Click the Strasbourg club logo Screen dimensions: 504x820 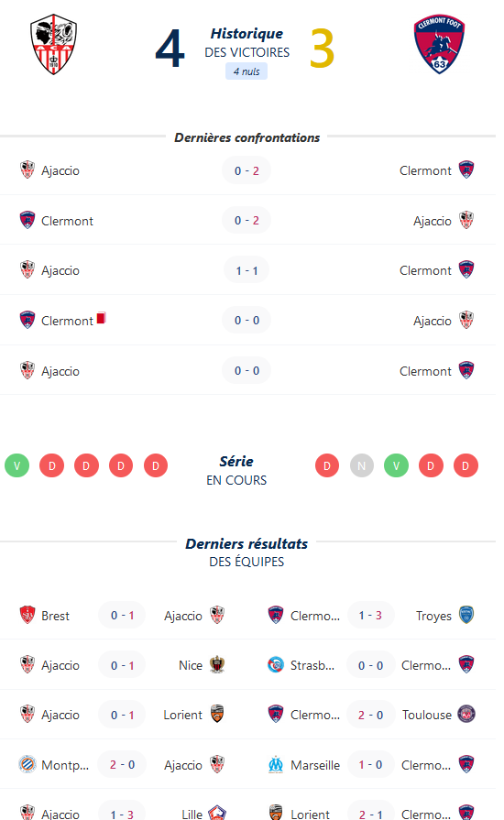coord(276,664)
